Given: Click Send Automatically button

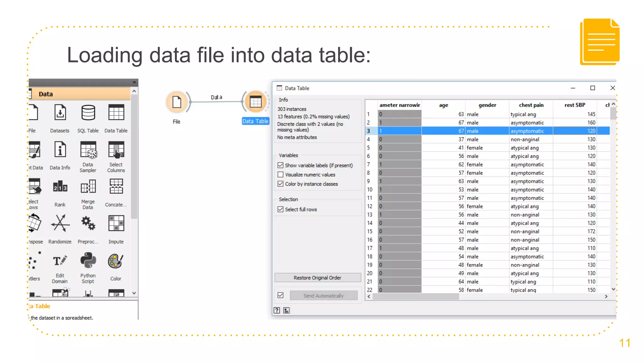Looking at the screenshot, I should 323,296.
